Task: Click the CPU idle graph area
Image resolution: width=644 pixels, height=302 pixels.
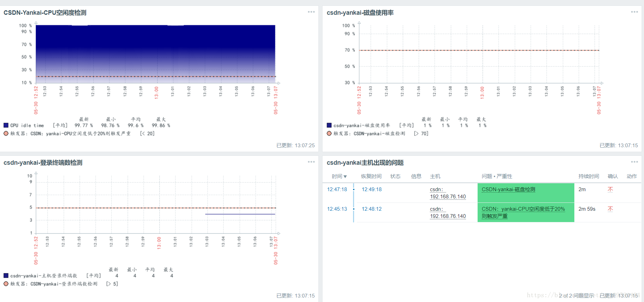Action: pyautogui.click(x=155, y=54)
